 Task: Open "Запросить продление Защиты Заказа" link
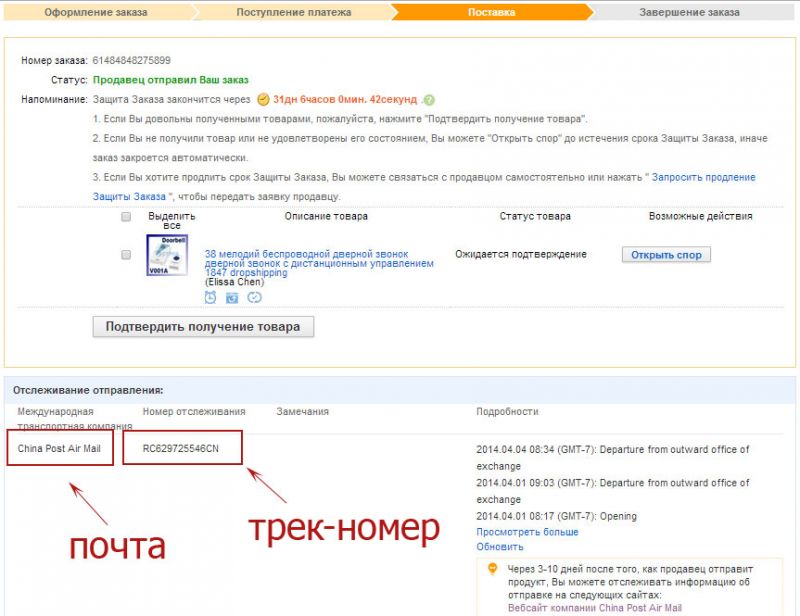point(703,177)
